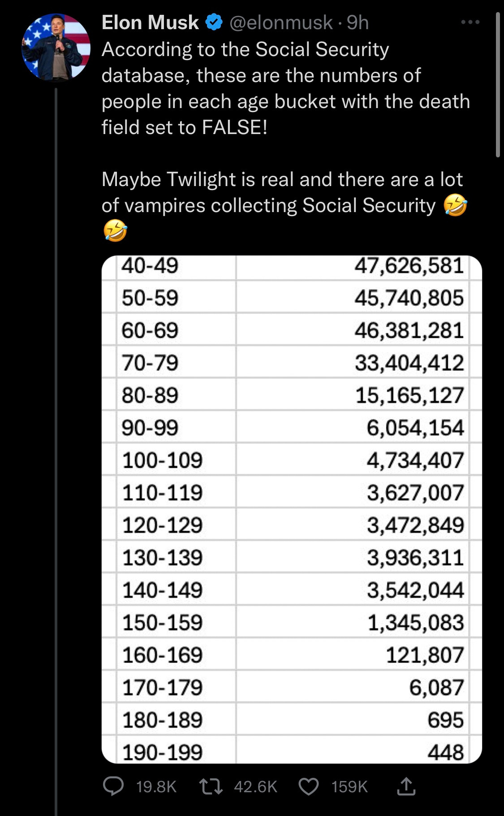The height and width of the screenshot is (816, 504).
Task: Click the 19.8K replies count
Action: point(156,787)
